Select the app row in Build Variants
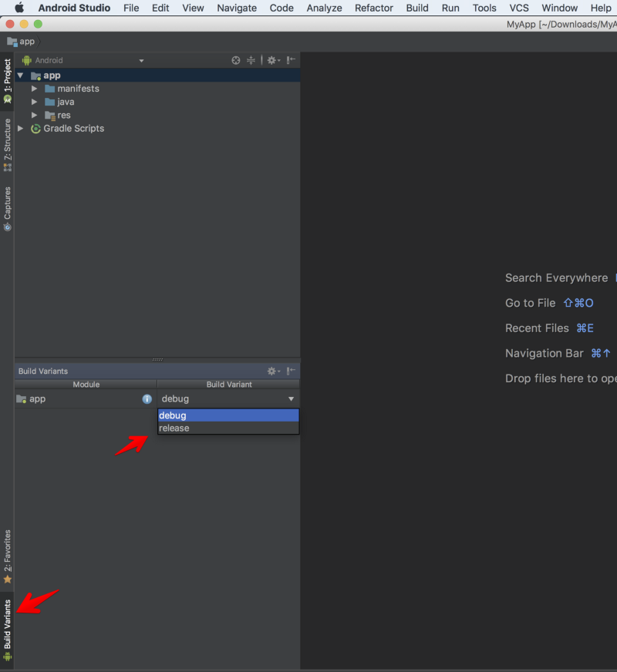This screenshot has height=672, width=617. click(86, 399)
